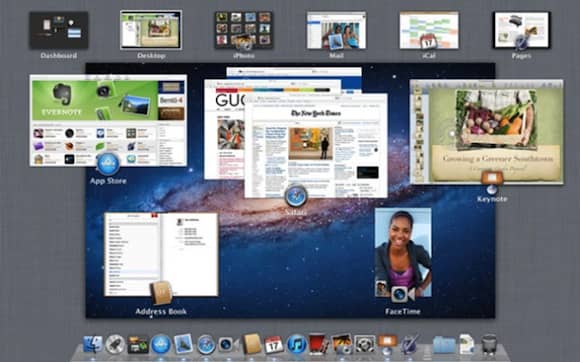Open the Address Book dock icon
This screenshot has width=580, height=362.
click(x=251, y=345)
